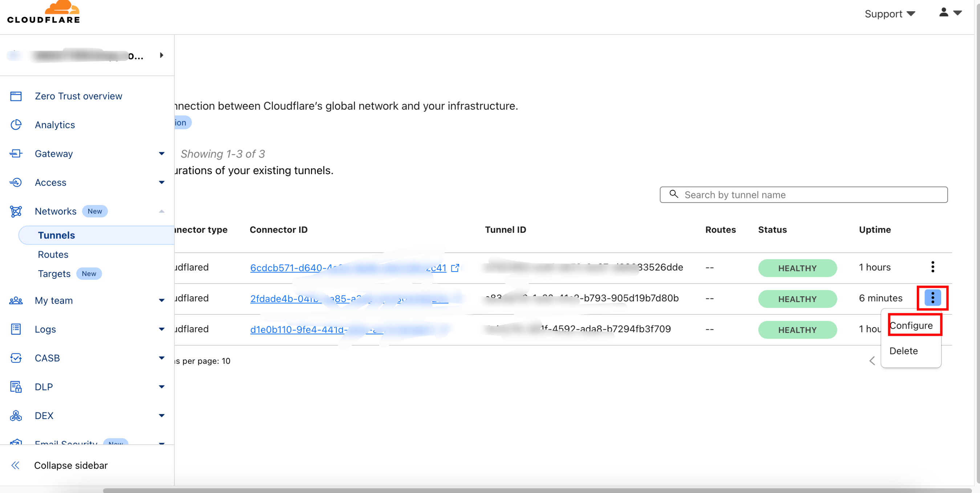
Task: Expand the Access menu section
Action: 161,183
